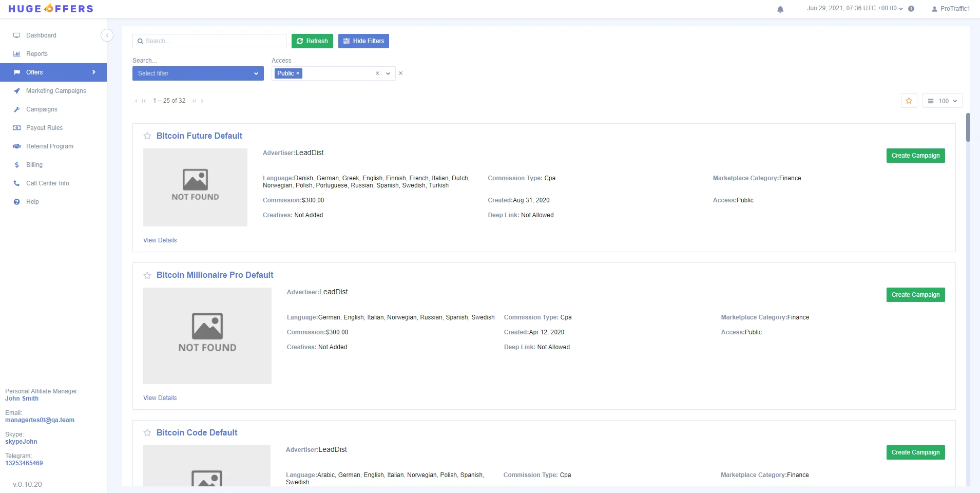Collapse the sidebar with the arrow button
The width and height of the screenshot is (980, 493).
107,35
